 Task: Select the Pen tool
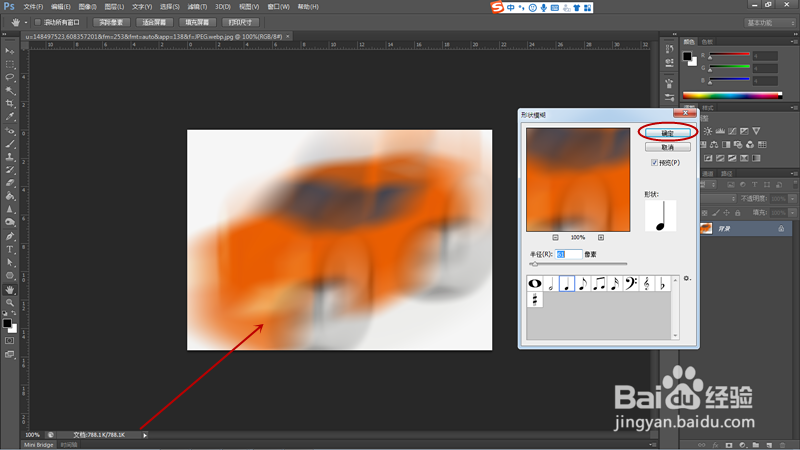click(x=10, y=236)
